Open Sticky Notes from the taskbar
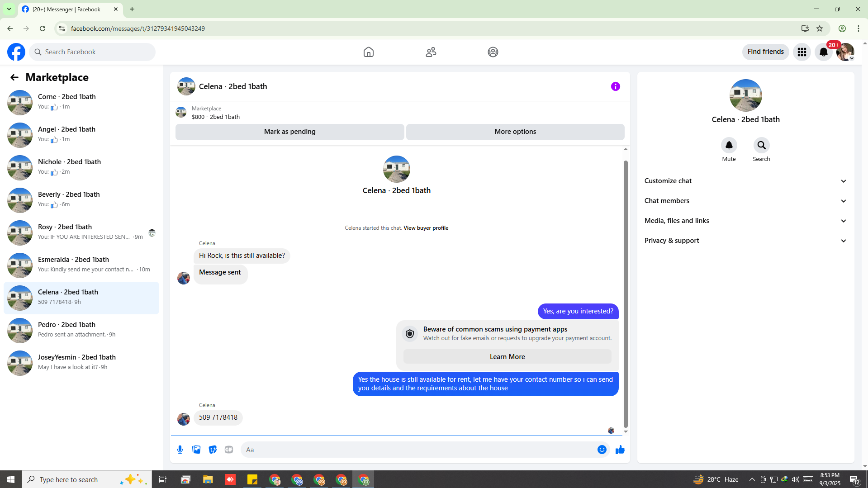Image resolution: width=868 pixels, height=488 pixels. (252, 479)
